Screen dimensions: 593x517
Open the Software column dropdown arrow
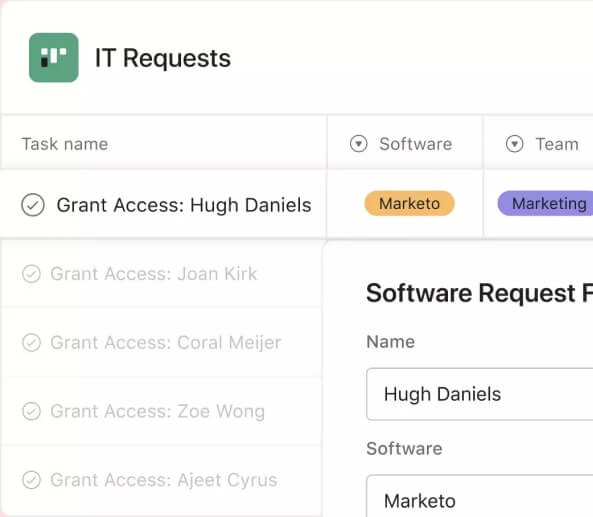(358, 144)
